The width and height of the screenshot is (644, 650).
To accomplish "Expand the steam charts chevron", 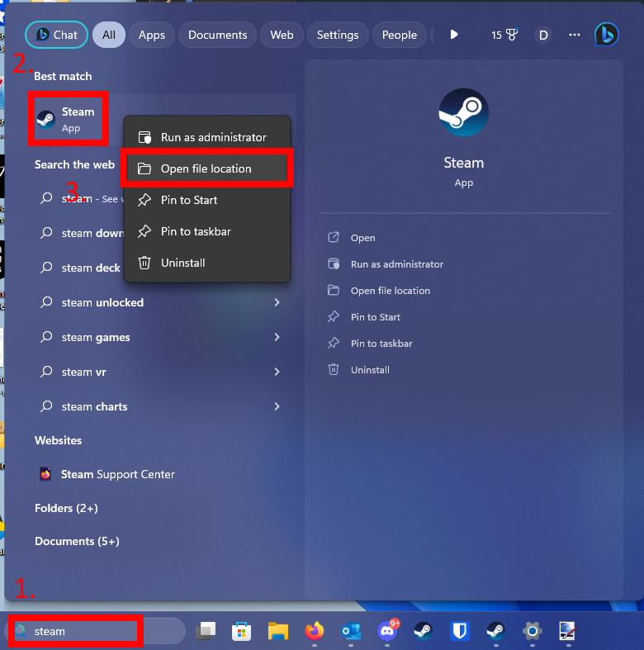I will coord(277,406).
